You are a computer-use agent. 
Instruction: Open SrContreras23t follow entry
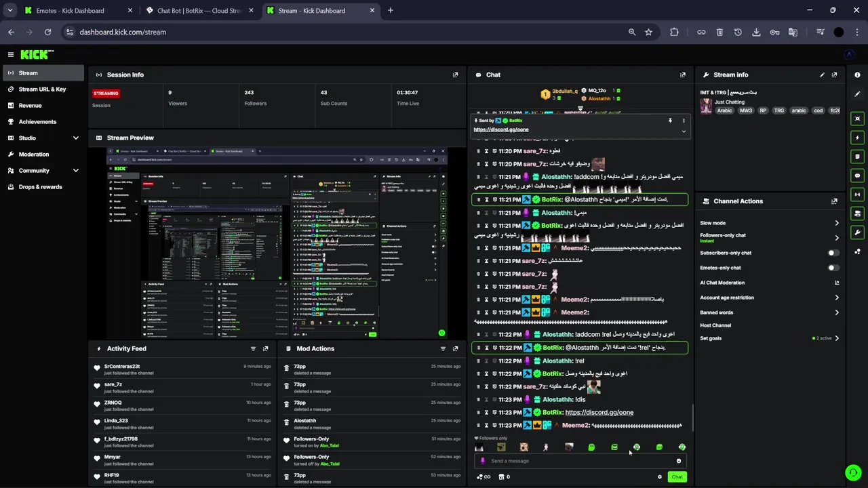[x=182, y=369]
